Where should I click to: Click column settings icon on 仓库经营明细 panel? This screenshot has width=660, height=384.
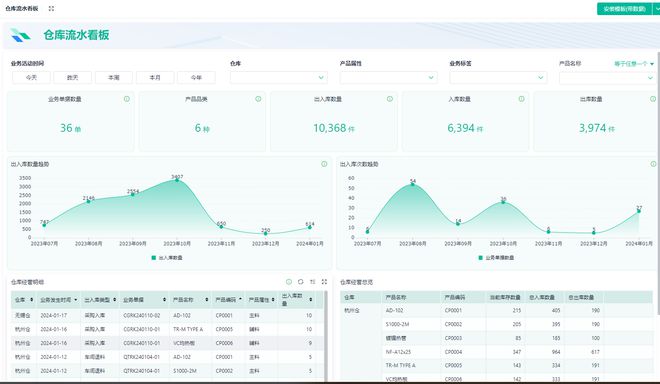(x=312, y=282)
